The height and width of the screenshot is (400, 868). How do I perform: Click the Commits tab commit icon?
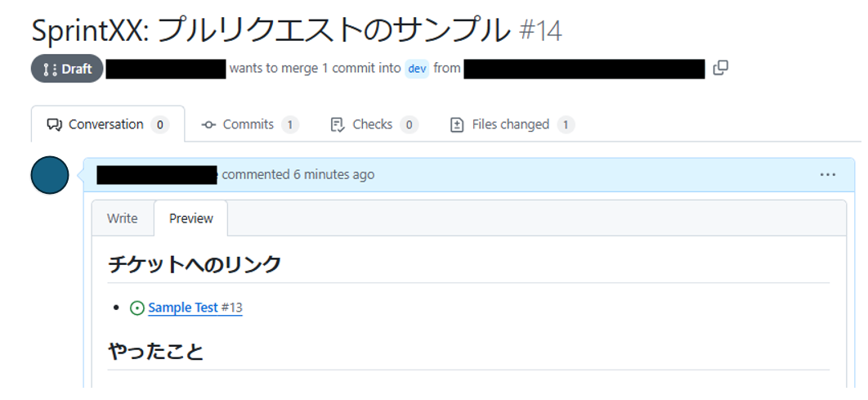[x=208, y=124]
